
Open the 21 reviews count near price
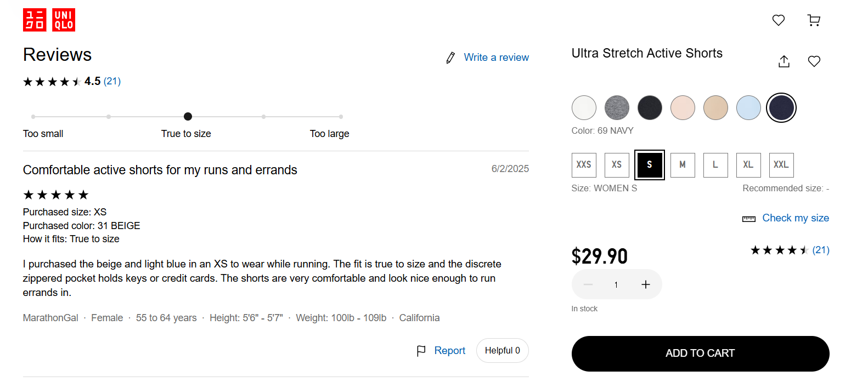[x=821, y=250]
